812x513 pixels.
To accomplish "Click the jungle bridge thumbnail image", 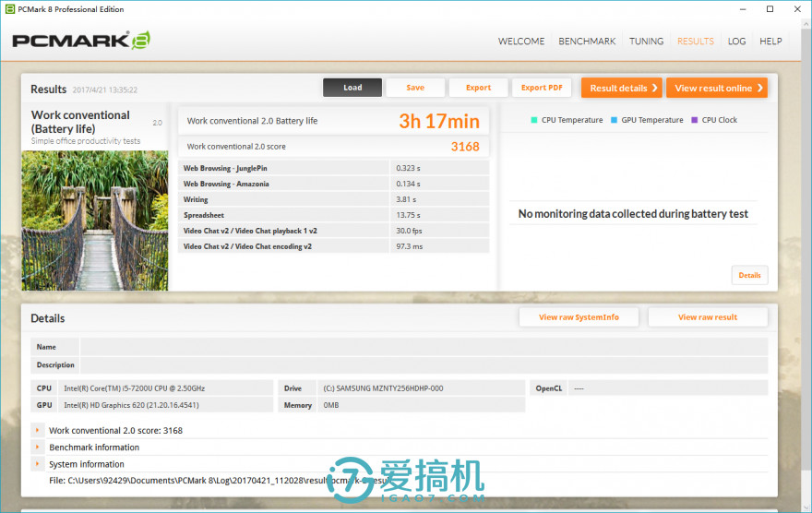I will (x=95, y=221).
